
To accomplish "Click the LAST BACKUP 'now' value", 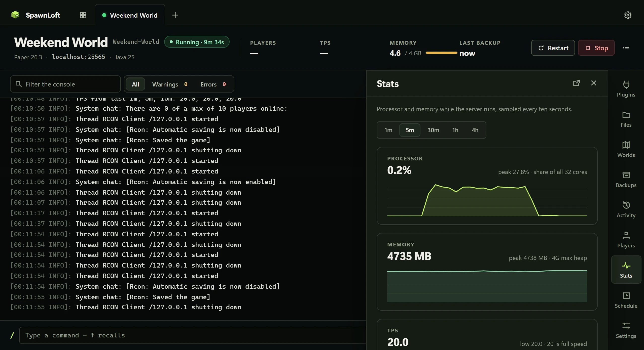I will pyautogui.click(x=467, y=53).
